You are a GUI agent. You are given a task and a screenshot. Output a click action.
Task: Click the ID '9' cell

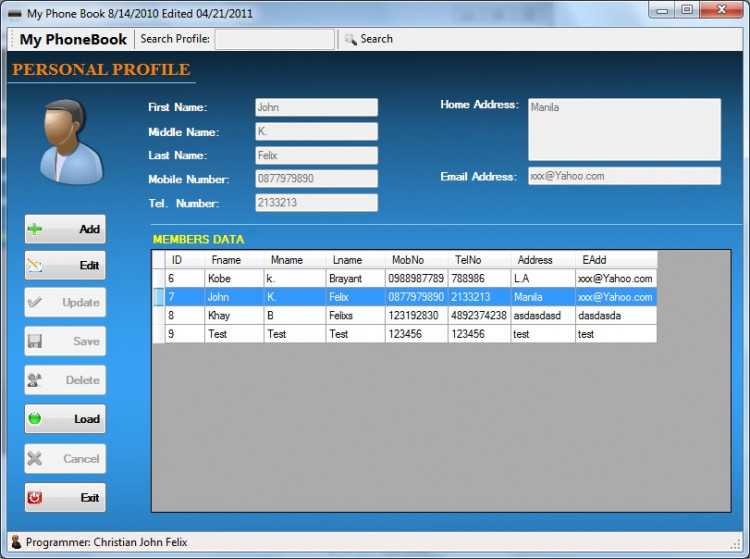(x=185, y=334)
